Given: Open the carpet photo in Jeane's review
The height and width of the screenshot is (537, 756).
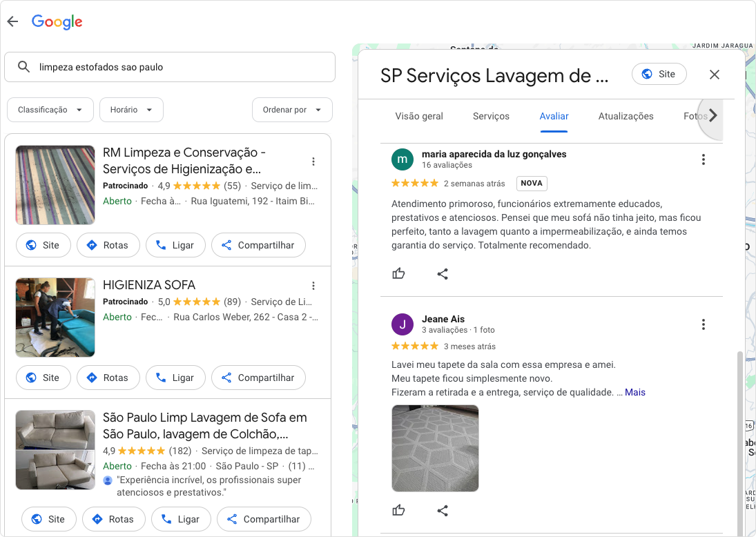Looking at the screenshot, I should (x=435, y=448).
